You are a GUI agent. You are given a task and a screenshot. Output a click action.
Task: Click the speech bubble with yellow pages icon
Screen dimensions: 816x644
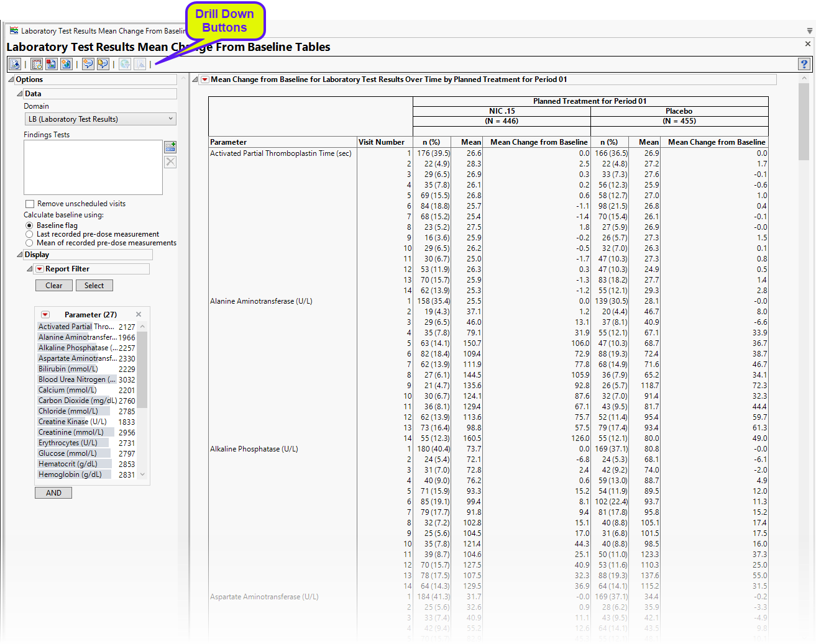pyautogui.click(x=103, y=64)
